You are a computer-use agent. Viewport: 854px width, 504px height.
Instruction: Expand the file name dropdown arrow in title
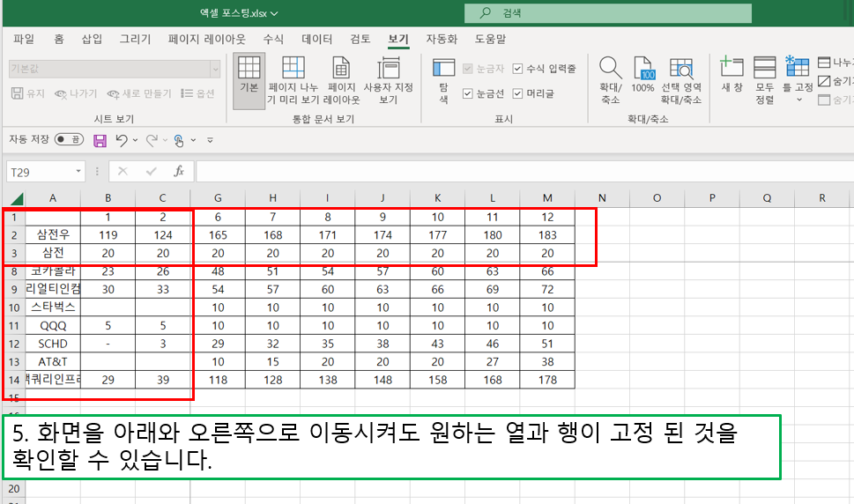click(x=274, y=13)
